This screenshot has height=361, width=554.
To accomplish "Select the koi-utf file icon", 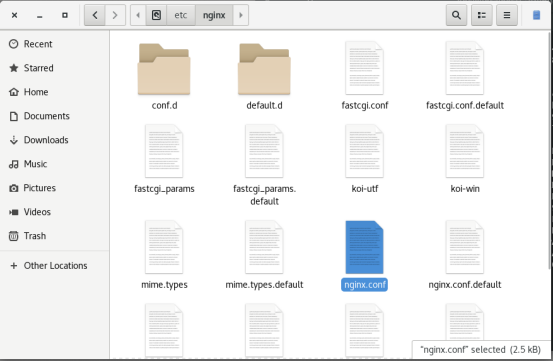I will pyautogui.click(x=364, y=151).
